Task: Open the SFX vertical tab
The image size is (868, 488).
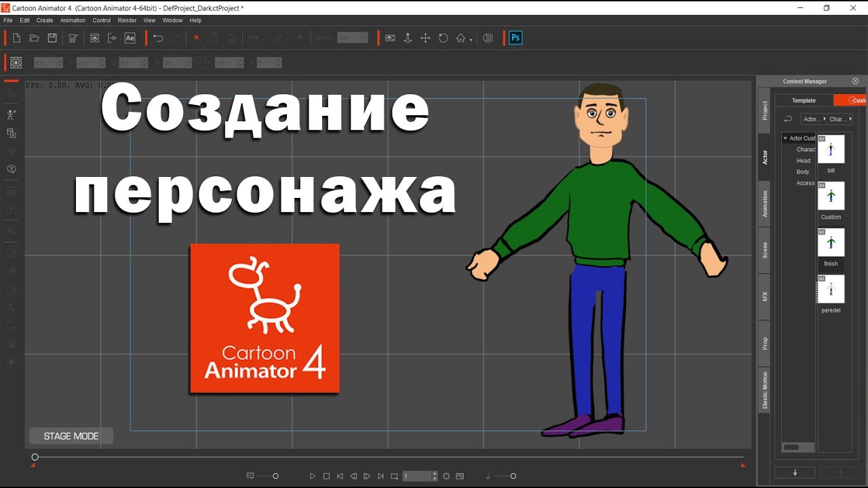Action: (764, 297)
